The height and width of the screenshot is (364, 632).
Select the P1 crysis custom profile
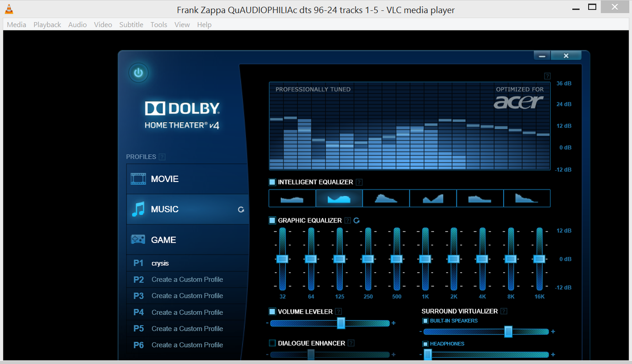click(188, 263)
